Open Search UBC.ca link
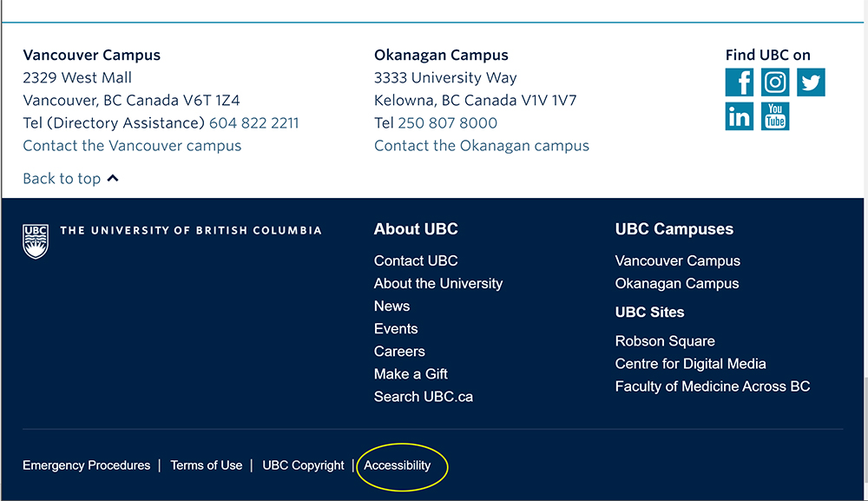This screenshot has width=868, height=501. point(424,397)
